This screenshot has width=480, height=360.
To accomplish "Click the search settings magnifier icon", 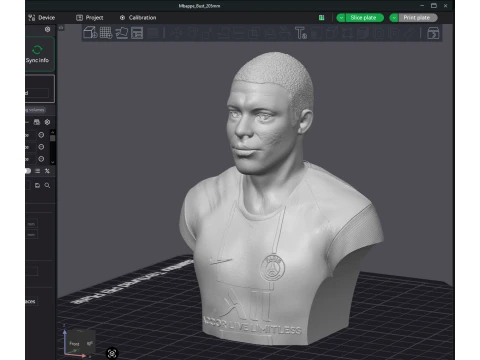I will point(47,185).
